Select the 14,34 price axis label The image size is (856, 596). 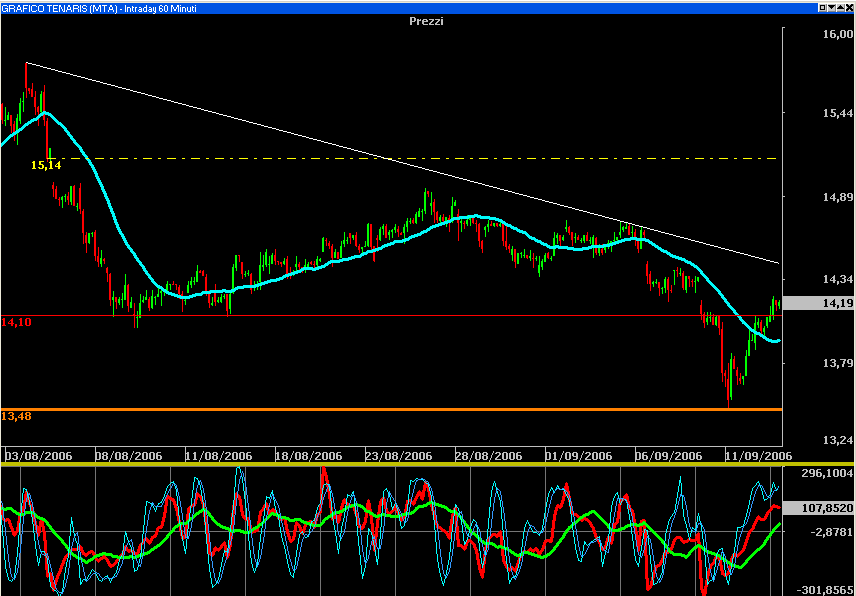tap(837, 279)
